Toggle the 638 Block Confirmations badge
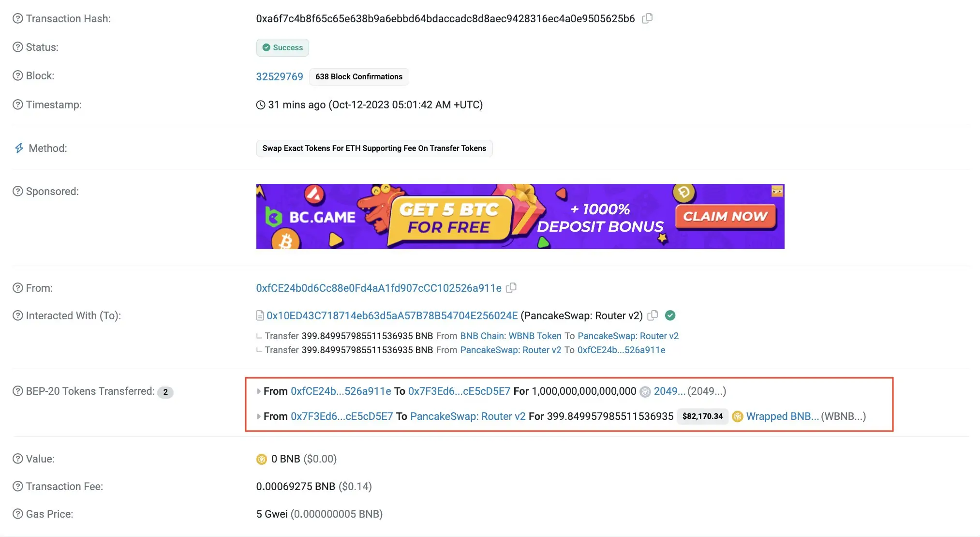This screenshot has height=537, width=980. point(359,76)
